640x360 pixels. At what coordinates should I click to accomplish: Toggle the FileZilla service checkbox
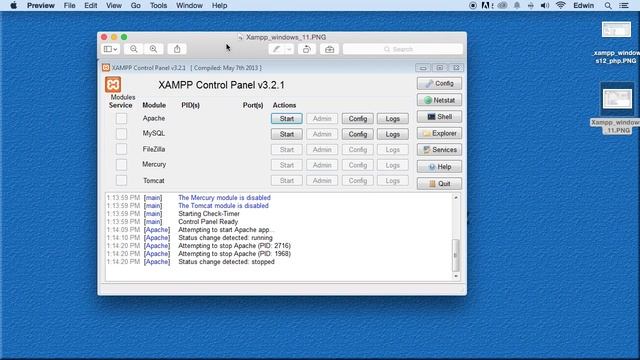(121, 149)
